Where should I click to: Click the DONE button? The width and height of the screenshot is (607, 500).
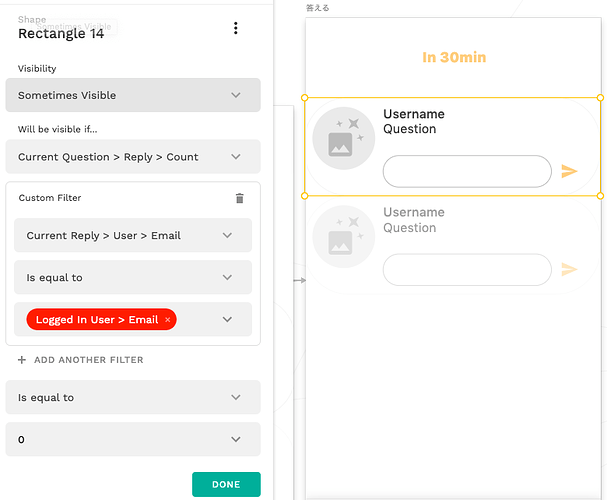point(226,484)
